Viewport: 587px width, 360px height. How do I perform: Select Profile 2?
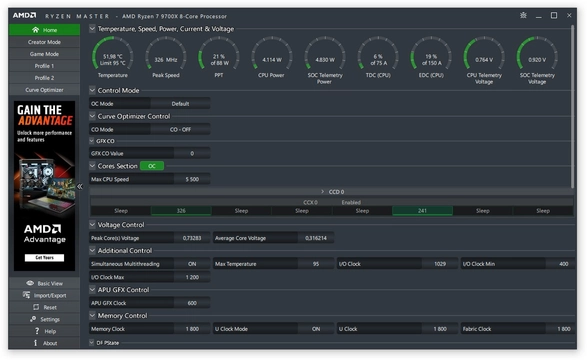pyautogui.click(x=44, y=78)
